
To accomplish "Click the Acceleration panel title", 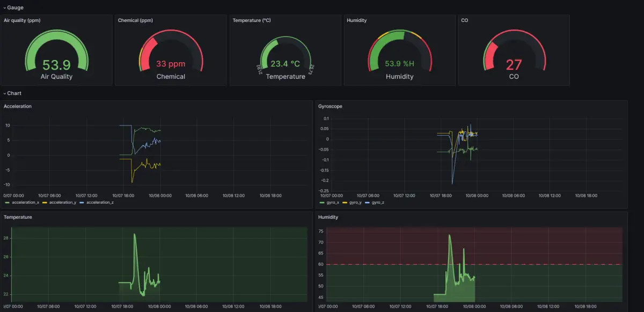I will coord(18,106).
